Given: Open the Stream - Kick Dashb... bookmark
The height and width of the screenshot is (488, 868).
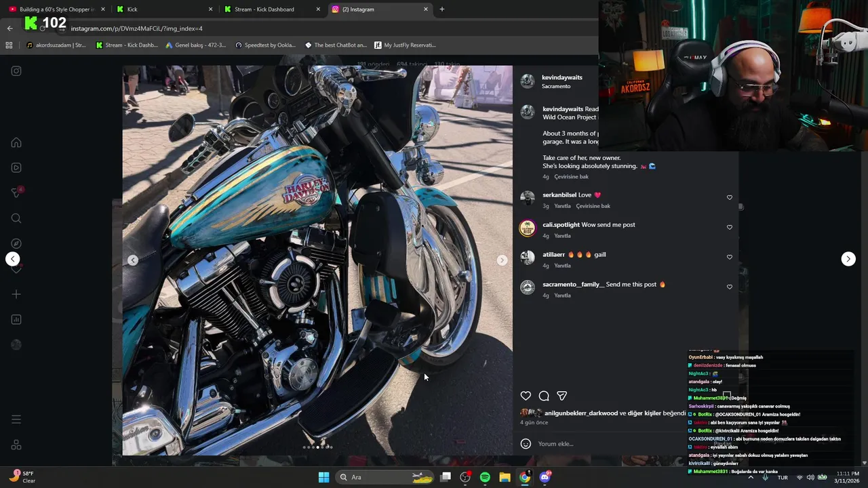Looking at the screenshot, I should tap(127, 45).
